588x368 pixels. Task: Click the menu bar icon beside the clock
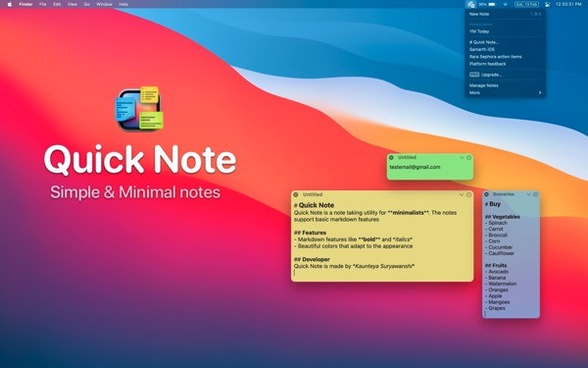click(x=547, y=5)
